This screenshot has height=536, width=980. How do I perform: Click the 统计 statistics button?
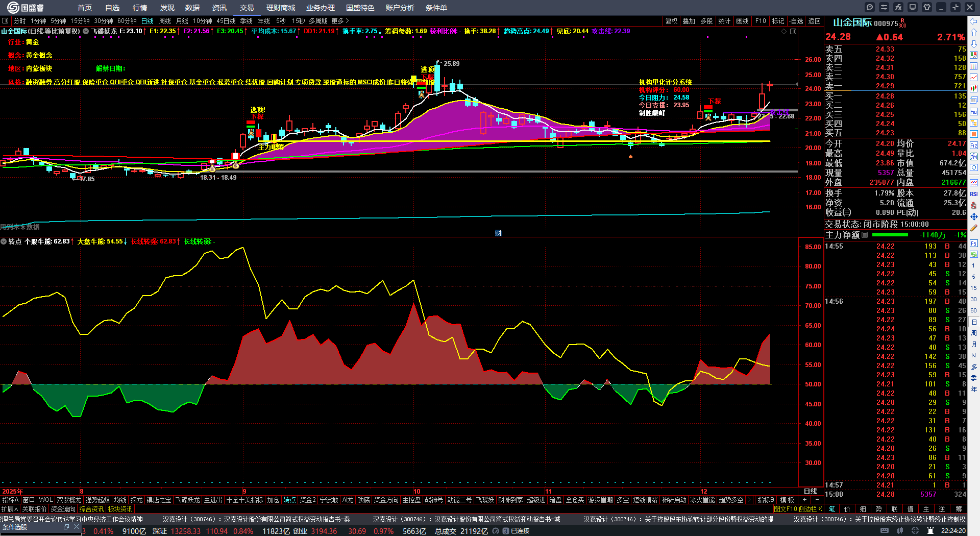724,21
